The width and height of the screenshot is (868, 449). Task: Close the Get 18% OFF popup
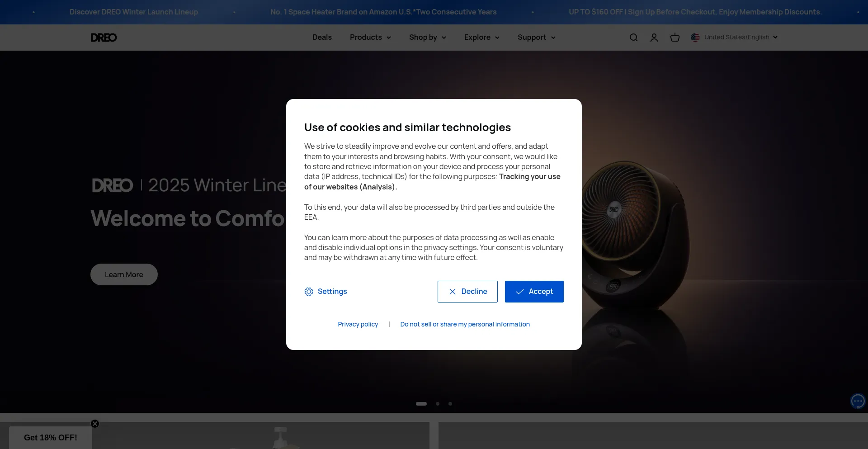pos(95,424)
